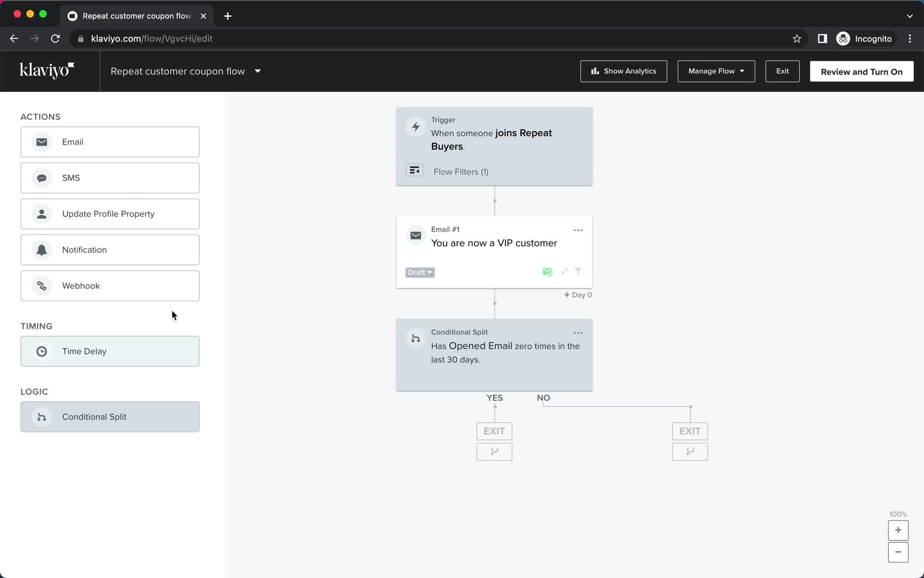The width and height of the screenshot is (924, 578).
Task: Click the Webhook action icon
Action: tap(41, 285)
